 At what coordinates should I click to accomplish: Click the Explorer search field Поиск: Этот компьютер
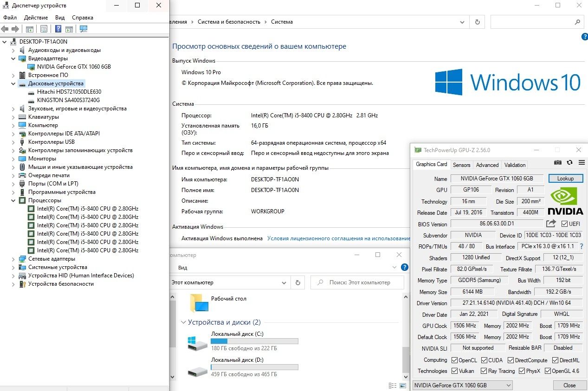coord(357,282)
